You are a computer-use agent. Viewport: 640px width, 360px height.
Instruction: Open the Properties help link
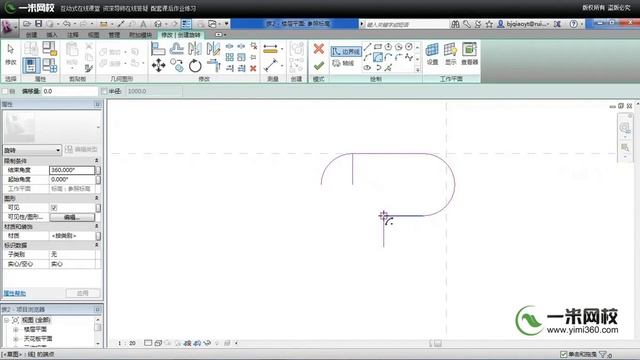pos(15,293)
